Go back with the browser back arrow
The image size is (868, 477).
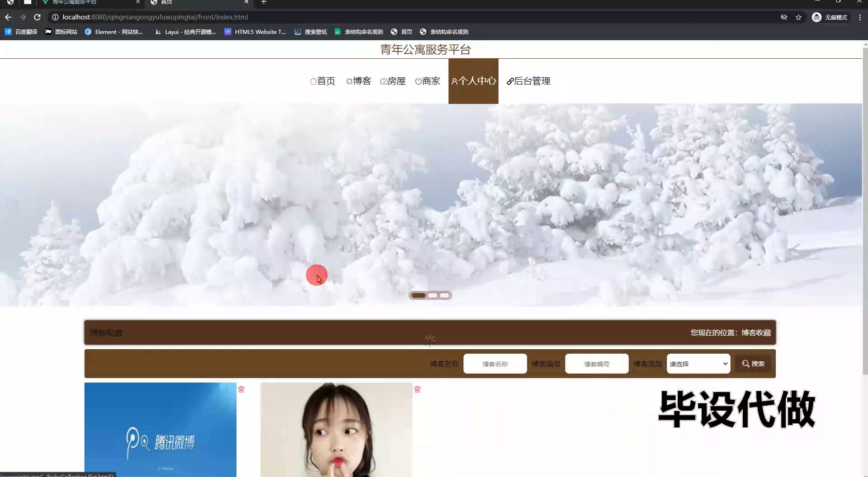pyautogui.click(x=8, y=17)
